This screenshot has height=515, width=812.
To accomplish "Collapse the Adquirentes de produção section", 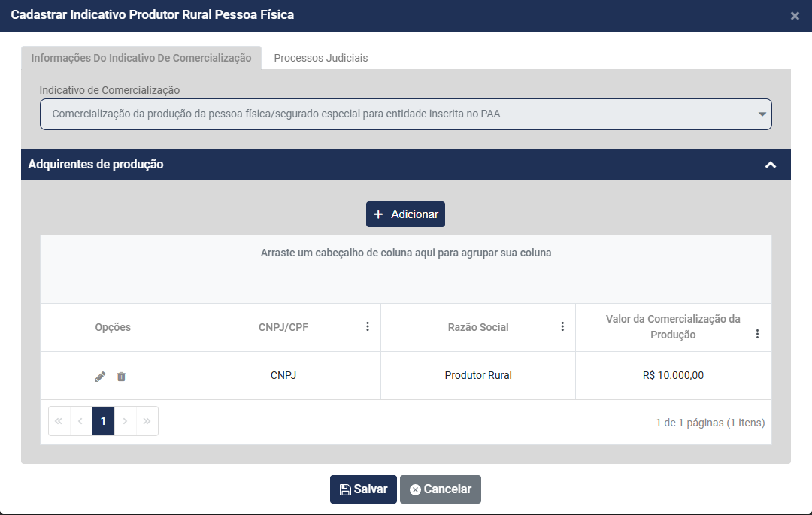I will point(770,165).
